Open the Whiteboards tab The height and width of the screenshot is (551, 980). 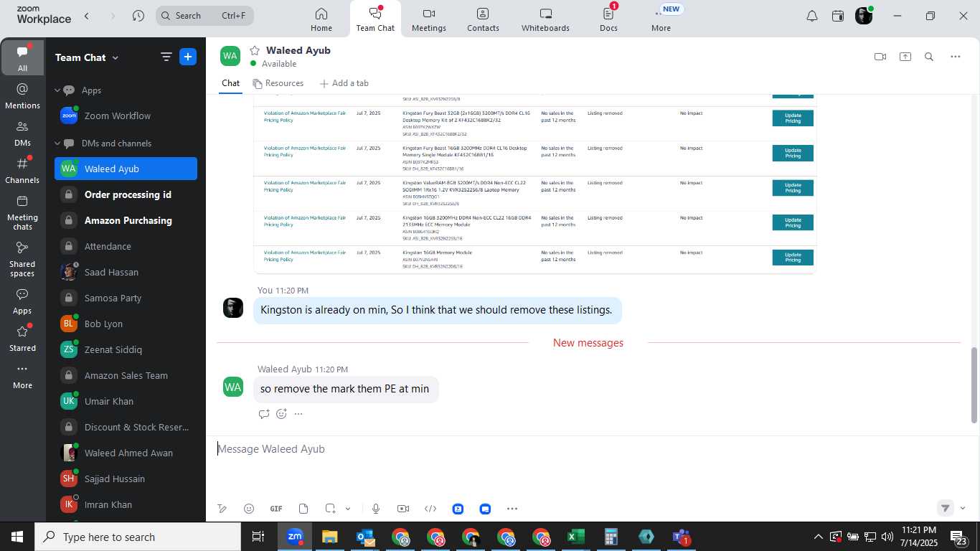(545, 19)
